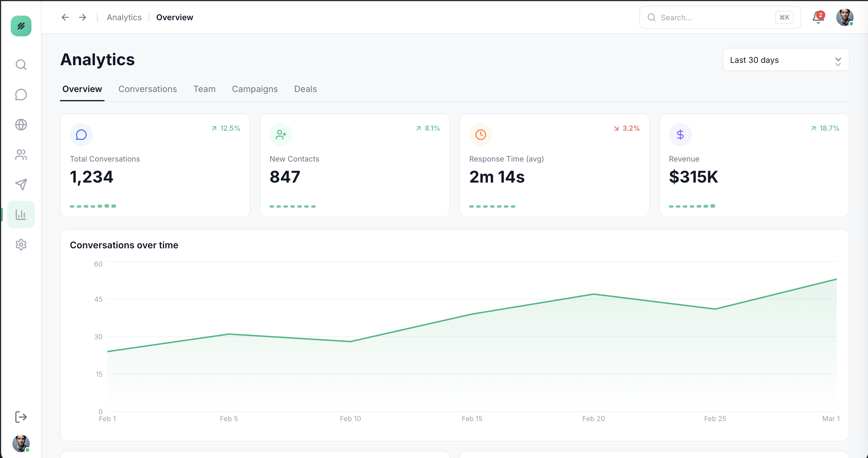Open the globe icon in the sidebar
Image resolution: width=868 pixels, height=458 pixels.
click(21, 124)
